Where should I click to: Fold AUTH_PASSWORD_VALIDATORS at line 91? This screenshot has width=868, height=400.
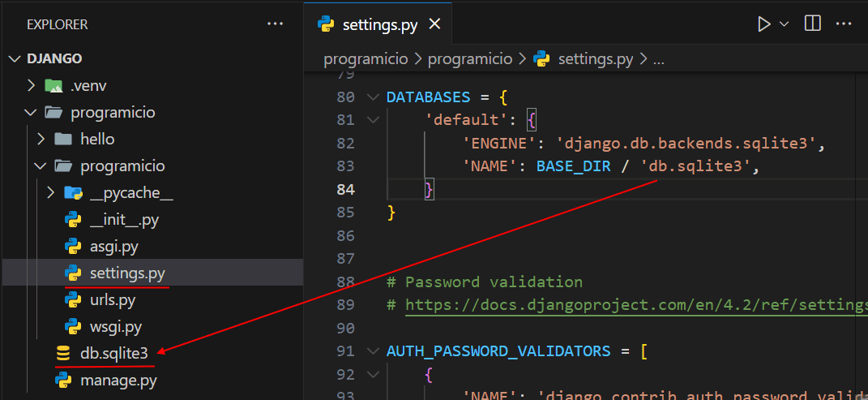(373, 351)
